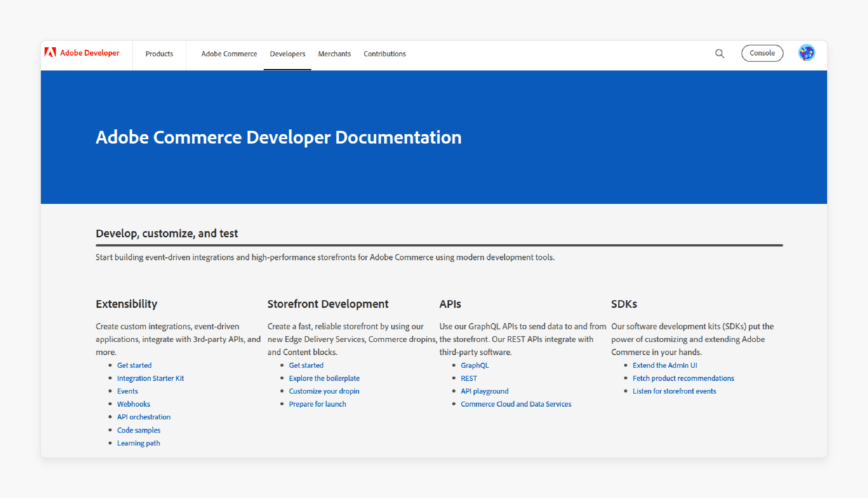Open Extend the Admin UI link
This screenshot has height=499, width=868.
(x=665, y=365)
